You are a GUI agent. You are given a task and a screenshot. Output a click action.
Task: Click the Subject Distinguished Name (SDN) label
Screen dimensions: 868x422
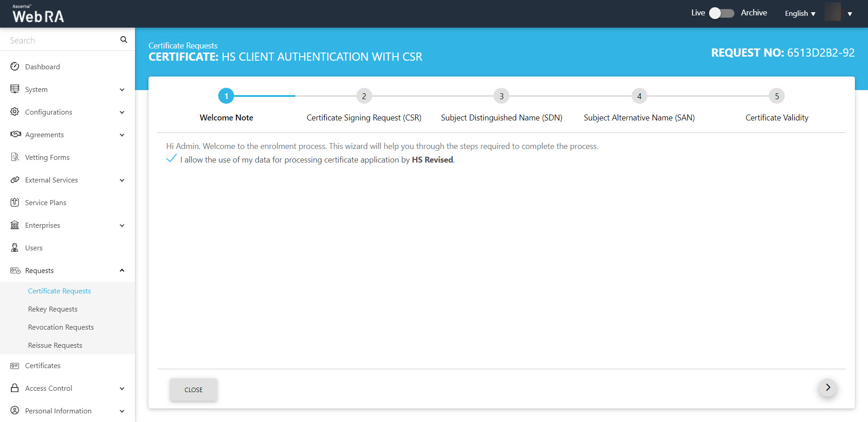click(x=502, y=118)
